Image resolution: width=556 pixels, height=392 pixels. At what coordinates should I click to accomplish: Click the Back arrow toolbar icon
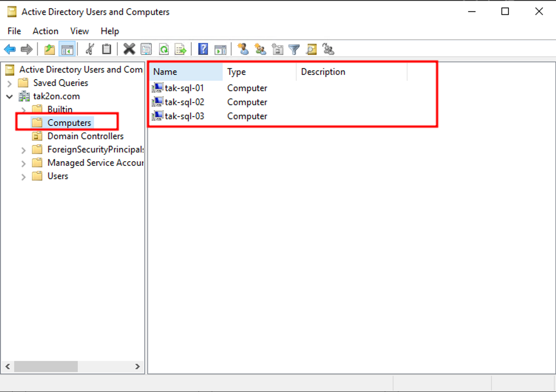coord(10,49)
